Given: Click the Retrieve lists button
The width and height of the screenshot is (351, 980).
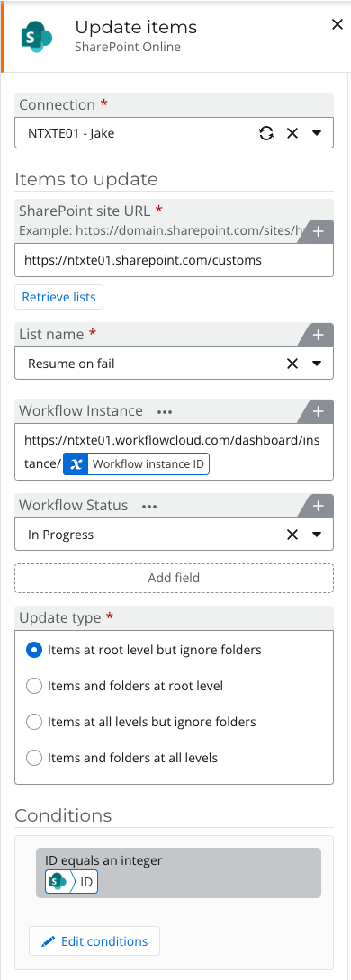Looking at the screenshot, I should (58, 297).
